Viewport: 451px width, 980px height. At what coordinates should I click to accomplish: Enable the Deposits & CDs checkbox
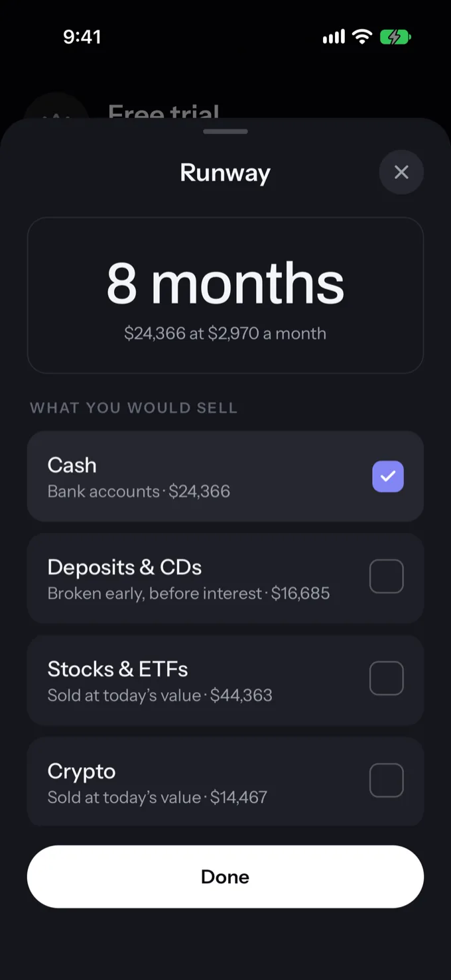387,576
